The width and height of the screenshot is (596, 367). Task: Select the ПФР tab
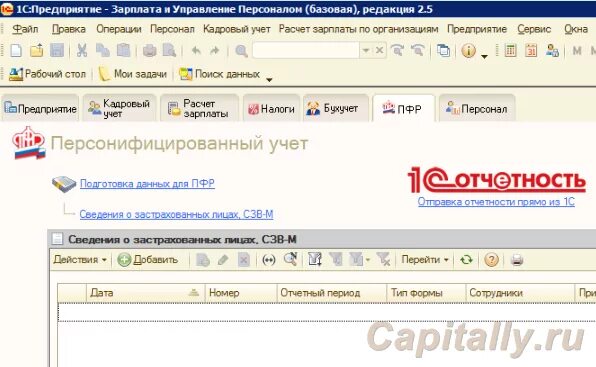point(403,109)
